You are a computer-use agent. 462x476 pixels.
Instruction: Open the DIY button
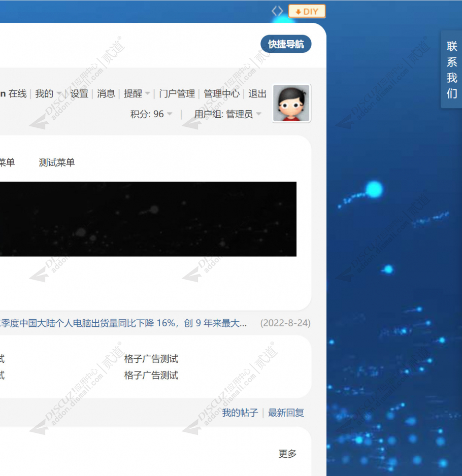pos(307,12)
